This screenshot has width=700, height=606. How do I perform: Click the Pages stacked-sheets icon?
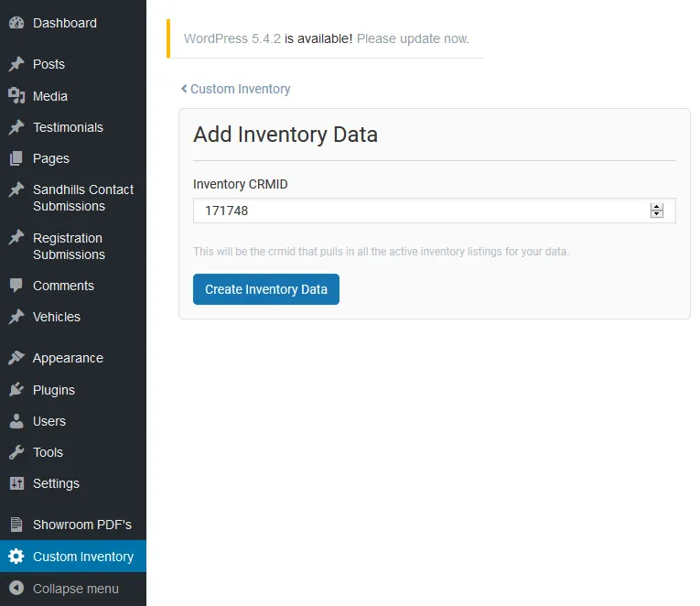point(16,158)
